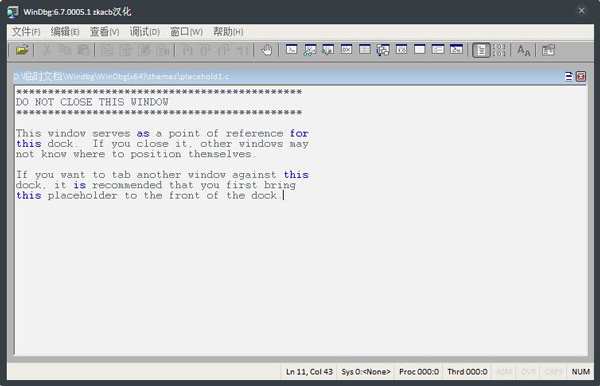Click the greyed-out Step Over icon
The image size is (600, 386).
pyautogui.click(x=205, y=50)
